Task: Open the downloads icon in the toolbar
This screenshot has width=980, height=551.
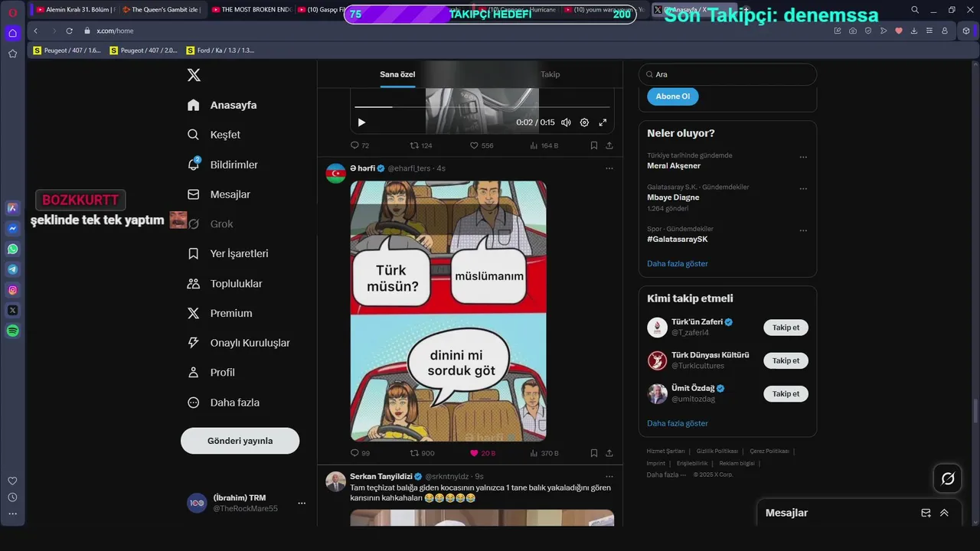Action: coord(914,31)
